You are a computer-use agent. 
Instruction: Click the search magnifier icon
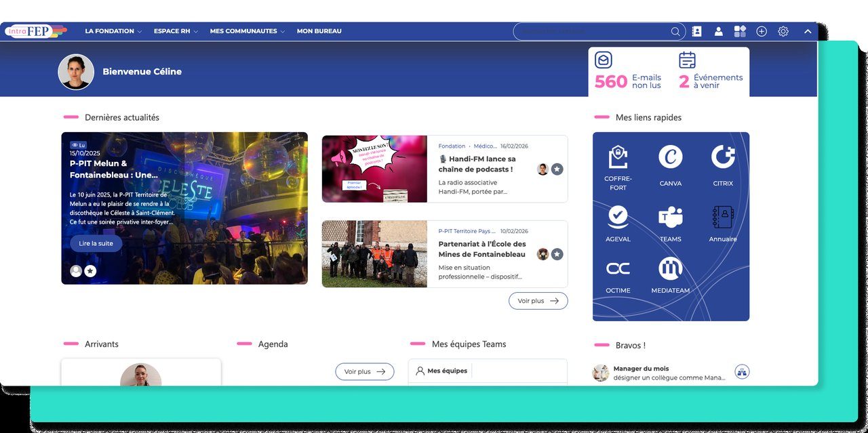(x=675, y=31)
